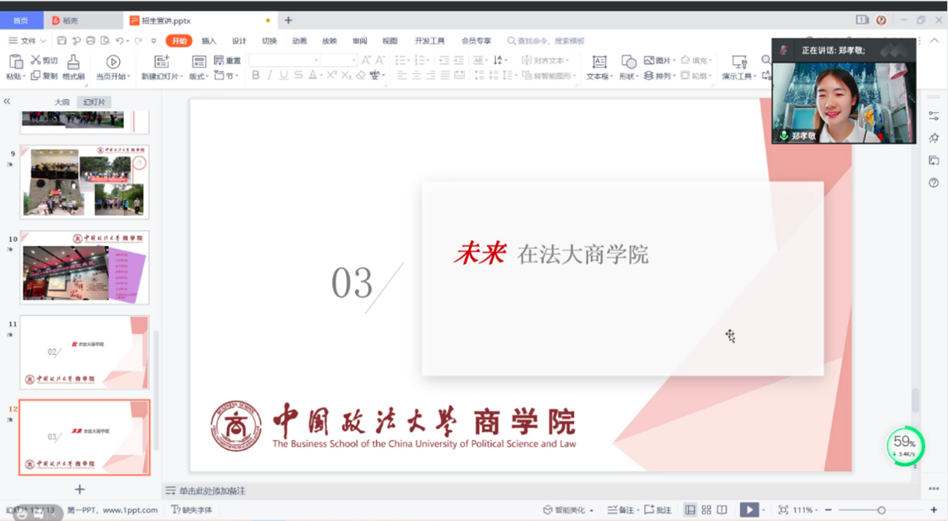Open the Insert (插入) ribbon tab
Viewport: 948px width, 521px height.
(x=209, y=41)
